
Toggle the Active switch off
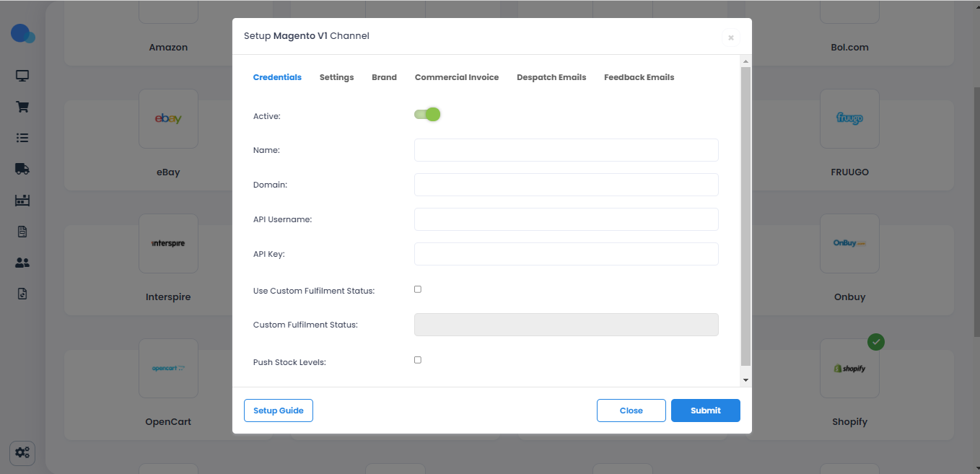(427, 115)
